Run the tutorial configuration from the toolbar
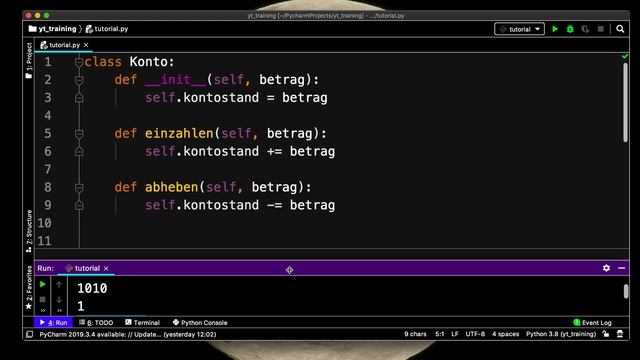Viewport: 640px width, 360px height. pyautogui.click(x=555, y=29)
